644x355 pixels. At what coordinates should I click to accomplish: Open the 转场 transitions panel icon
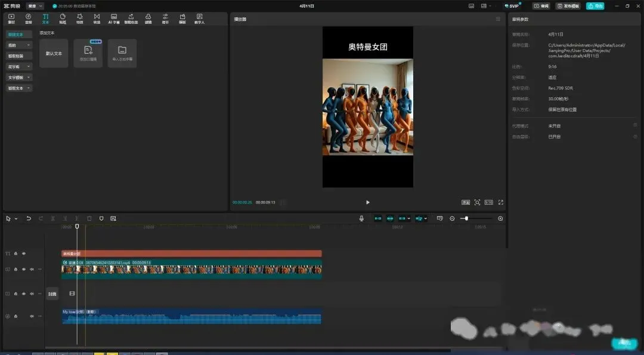click(x=97, y=18)
